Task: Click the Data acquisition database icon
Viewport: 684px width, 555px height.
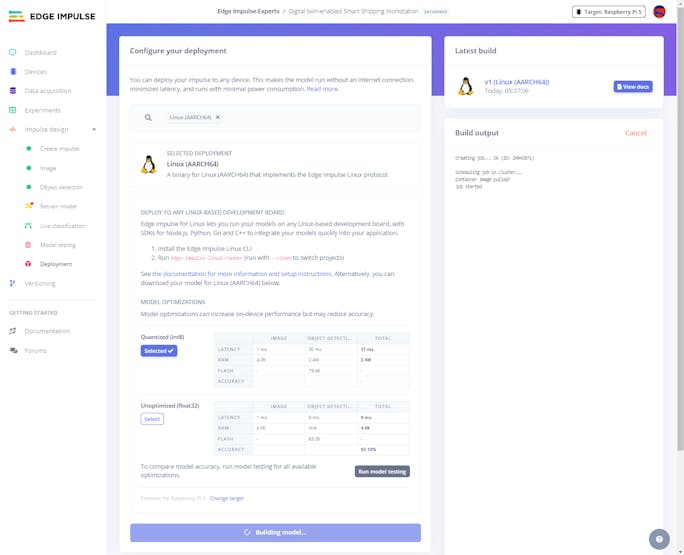Action: 13,91
